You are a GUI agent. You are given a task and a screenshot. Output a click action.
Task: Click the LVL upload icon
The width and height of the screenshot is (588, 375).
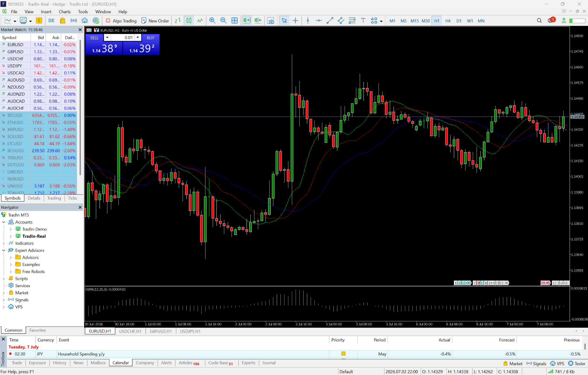tap(564, 21)
